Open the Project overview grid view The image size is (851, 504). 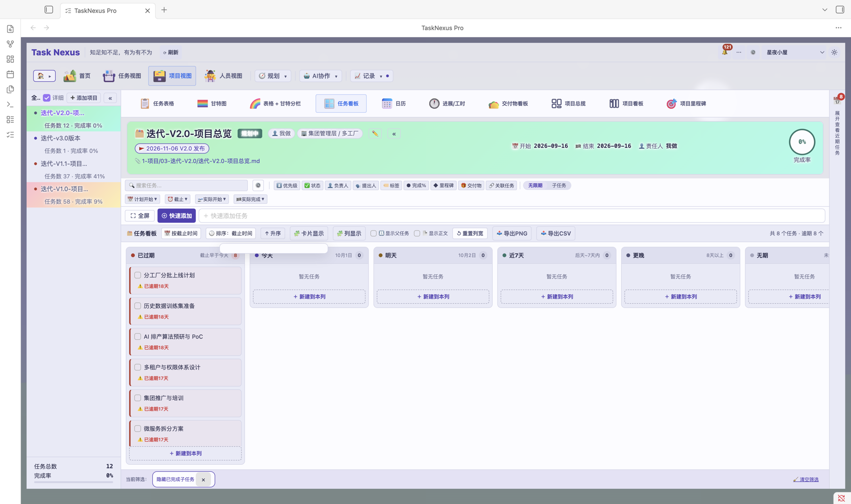click(x=568, y=103)
